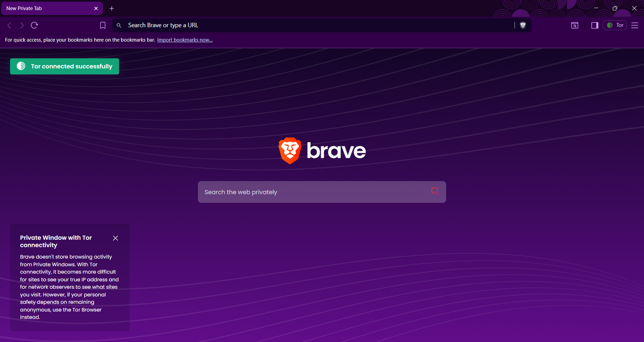Image resolution: width=644 pixels, height=342 pixels.
Task: Click the Brave logo in page center
Action: pyautogui.click(x=322, y=151)
